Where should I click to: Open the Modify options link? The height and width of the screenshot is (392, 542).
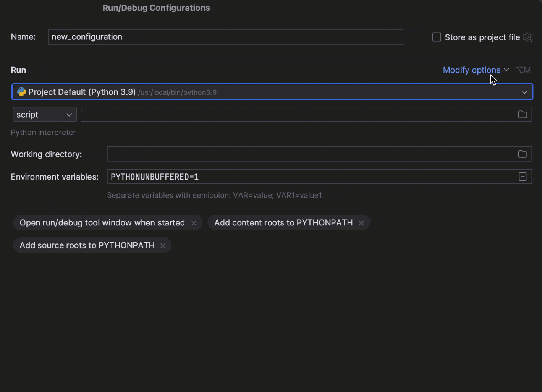point(471,70)
